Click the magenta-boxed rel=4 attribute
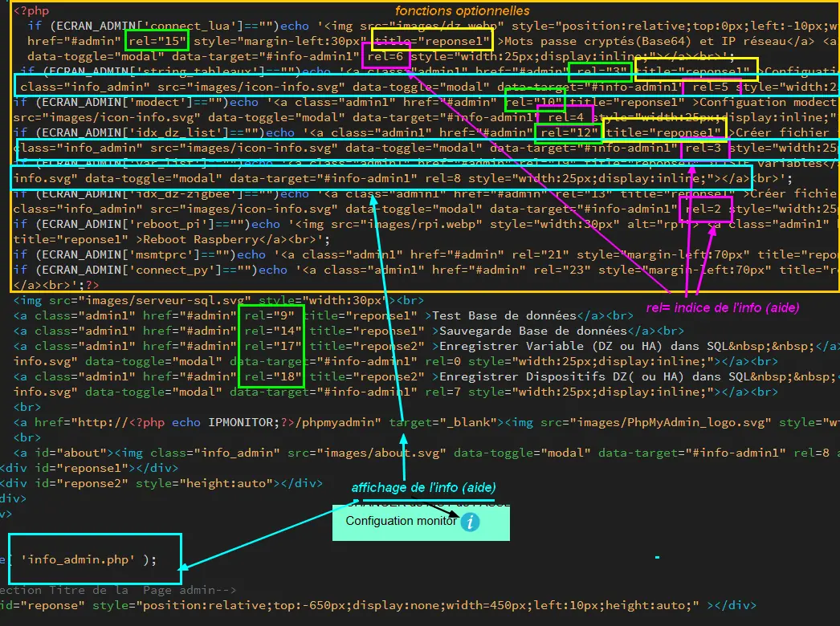Viewport: 840px width, 626px height. pyautogui.click(x=565, y=117)
